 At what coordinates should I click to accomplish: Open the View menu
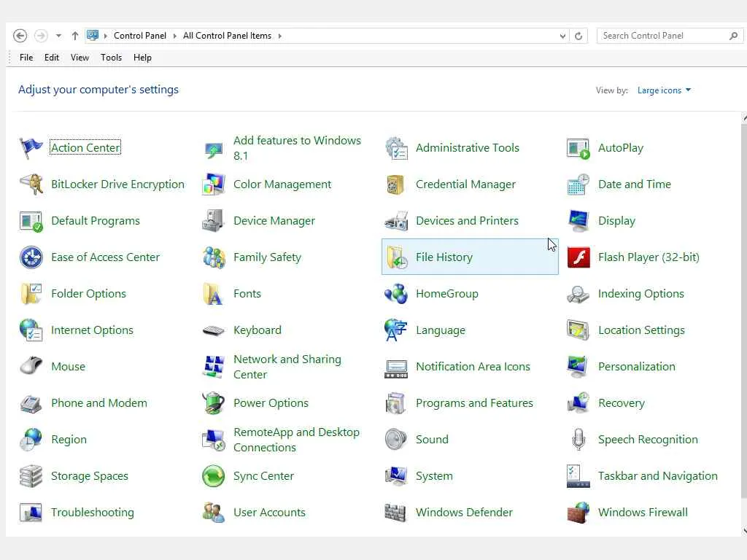coord(80,58)
